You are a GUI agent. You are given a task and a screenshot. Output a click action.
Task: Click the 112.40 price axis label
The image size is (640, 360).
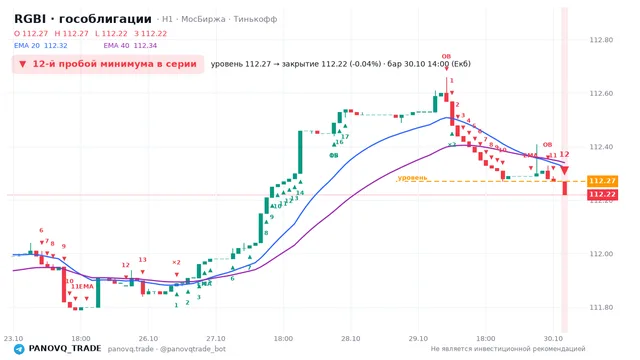(601, 147)
